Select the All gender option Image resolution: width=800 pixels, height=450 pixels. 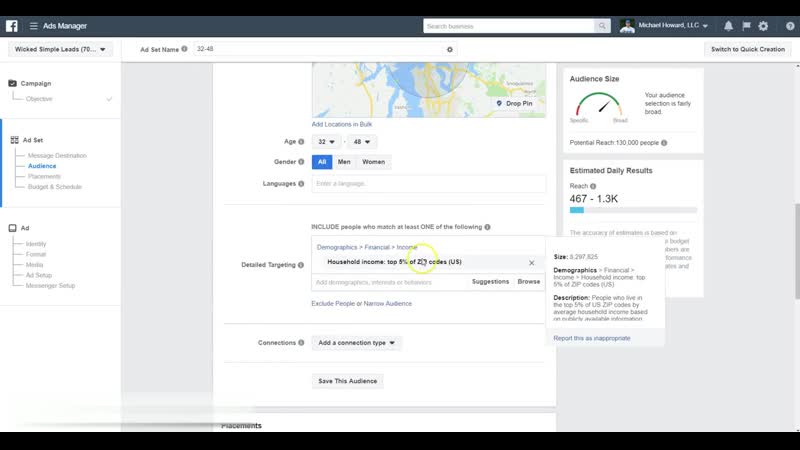(x=322, y=162)
